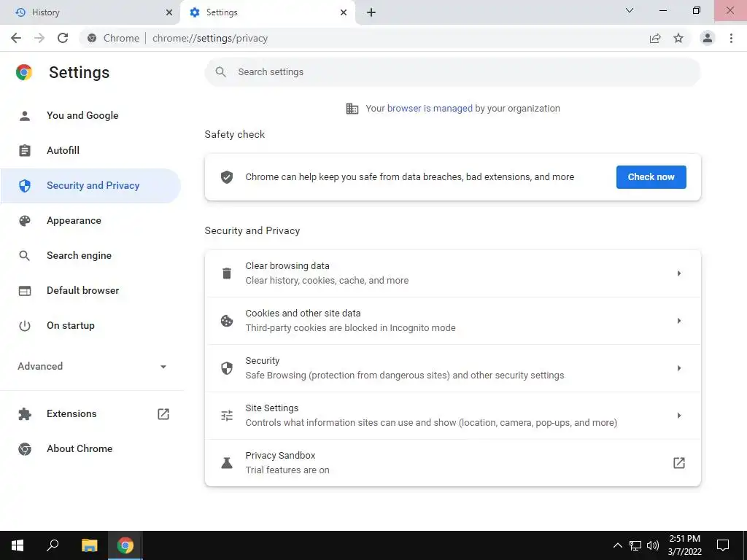Click the 'Clear browsing data' title
This screenshot has width=747, height=560.
tap(287, 266)
